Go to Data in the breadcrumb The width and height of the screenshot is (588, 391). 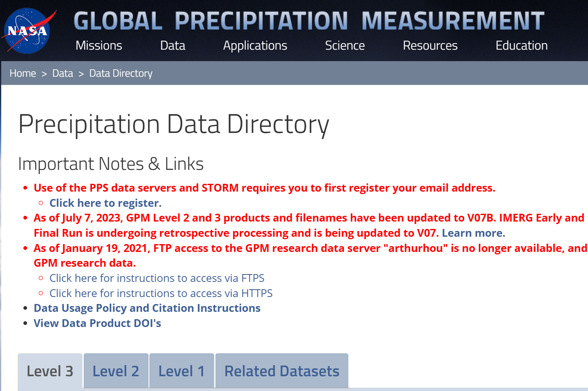tap(63, 73)
